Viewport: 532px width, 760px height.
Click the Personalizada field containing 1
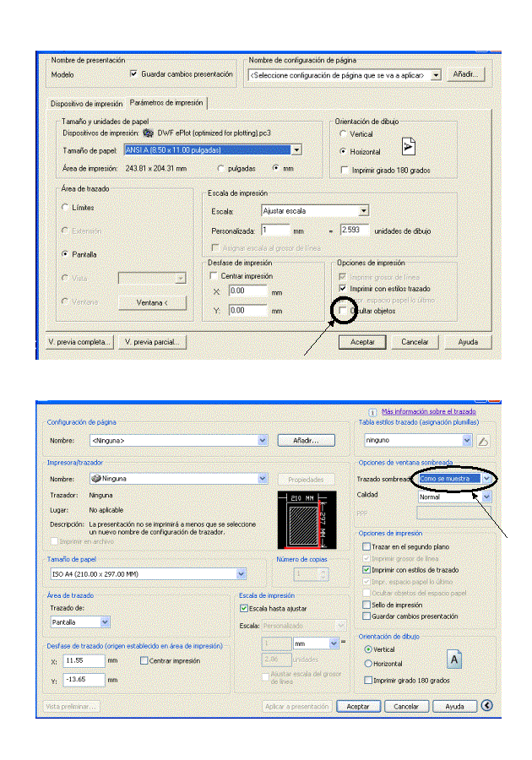pos(275,231)
